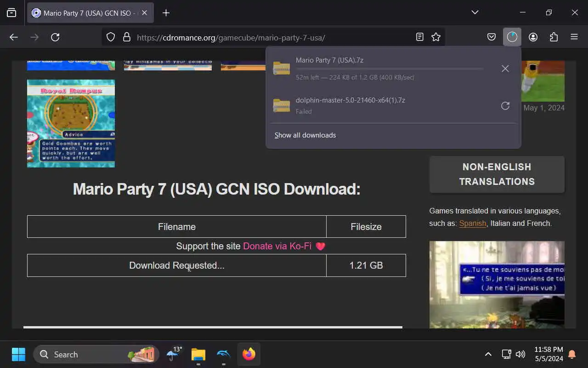588x368 pixels.
Task: Click the Filename table header
Action: coord(177,227)
